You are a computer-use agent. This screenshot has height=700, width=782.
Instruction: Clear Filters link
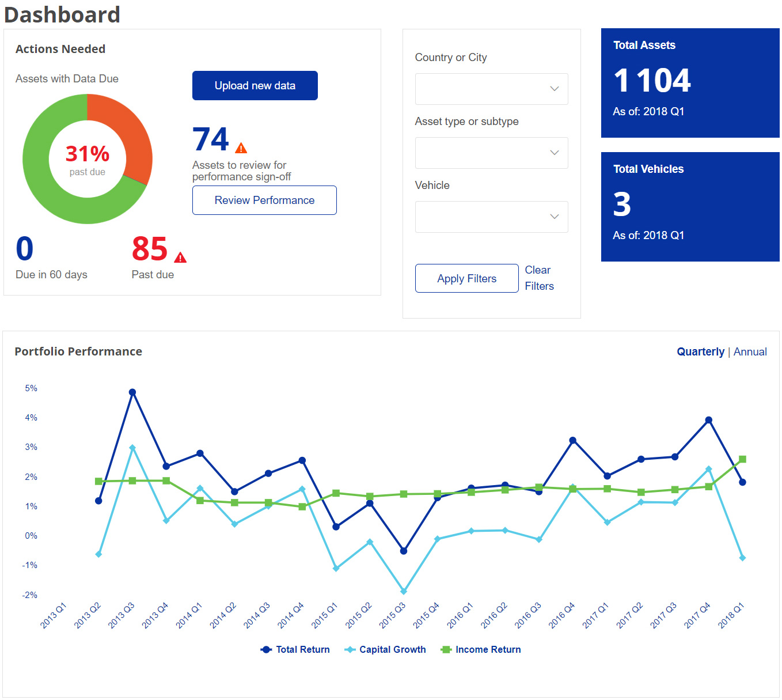tap(539, 278)
